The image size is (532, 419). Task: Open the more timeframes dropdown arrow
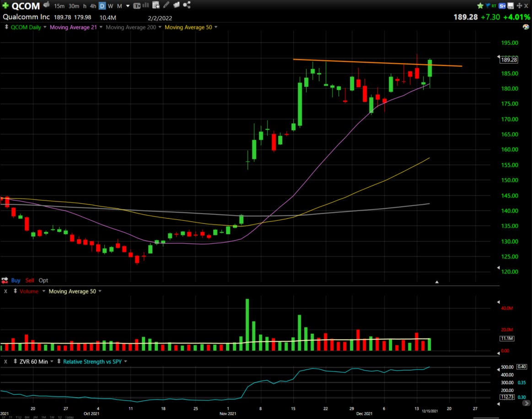click(x=128, y=6)
